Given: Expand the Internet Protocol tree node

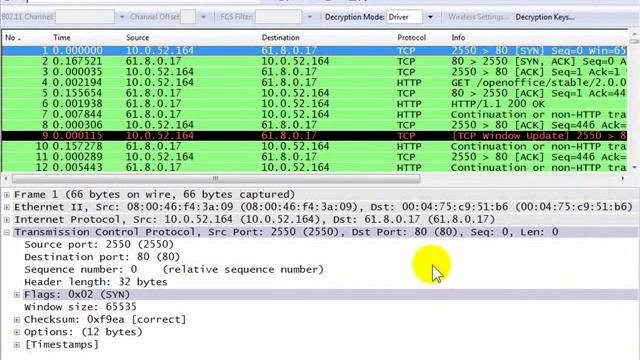Looking at the screenshot, I should tap(7, 220).
